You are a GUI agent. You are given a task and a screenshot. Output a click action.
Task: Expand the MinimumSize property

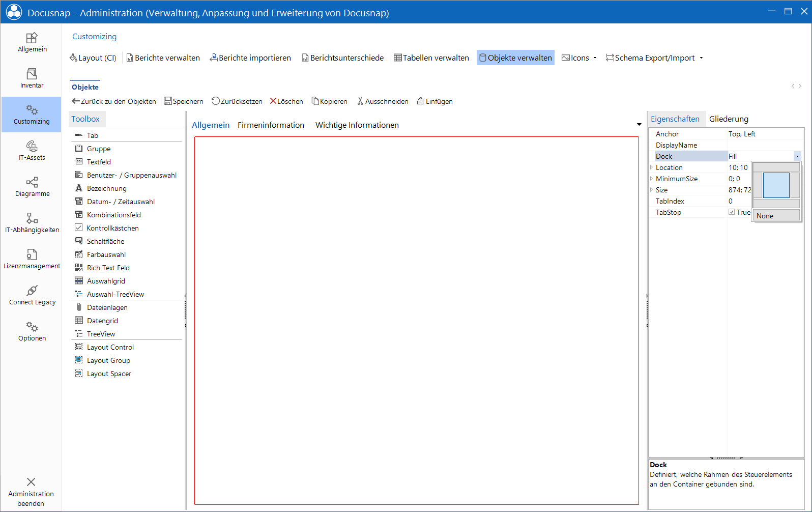(x=651, y=179)
